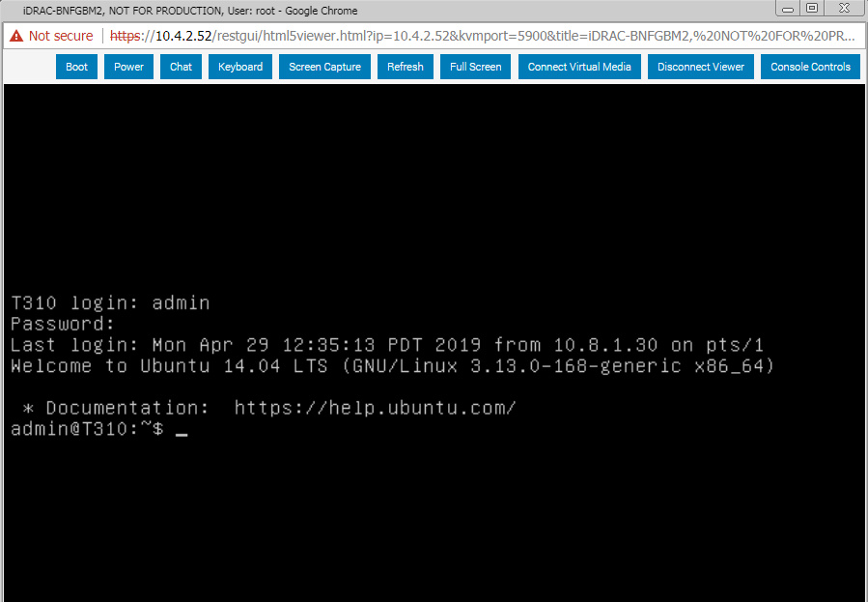868x602 pixels.
Task: Switch viewer to Full Screen
Action: pyautogui.click(x=476, y=67)
